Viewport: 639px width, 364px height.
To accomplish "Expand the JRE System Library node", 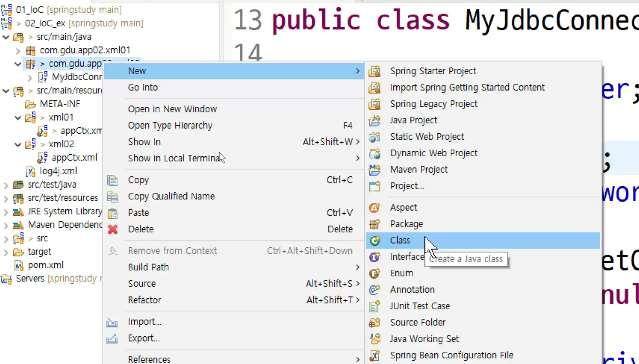I will click(x=6, y=212).
